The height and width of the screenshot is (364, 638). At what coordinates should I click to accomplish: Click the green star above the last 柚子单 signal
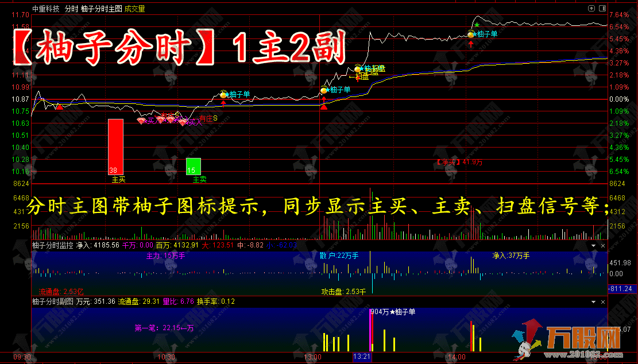[x=477, y=24]
